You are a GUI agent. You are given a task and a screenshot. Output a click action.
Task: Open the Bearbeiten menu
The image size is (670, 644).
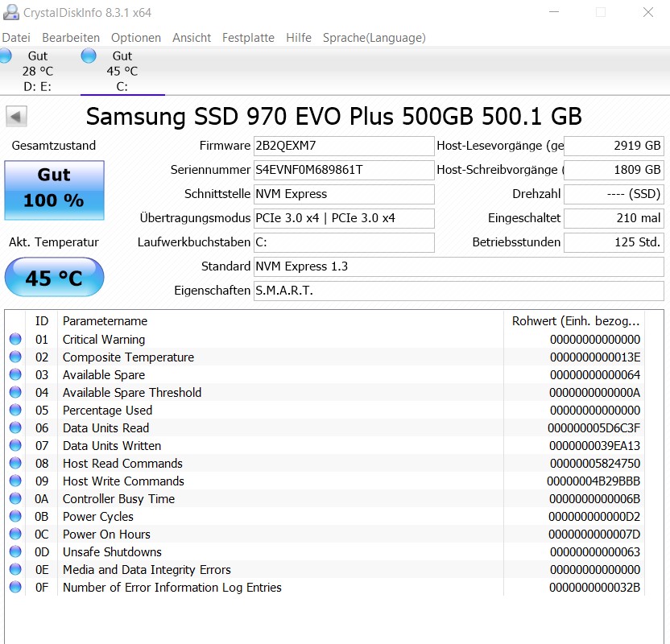coord(71,38)
